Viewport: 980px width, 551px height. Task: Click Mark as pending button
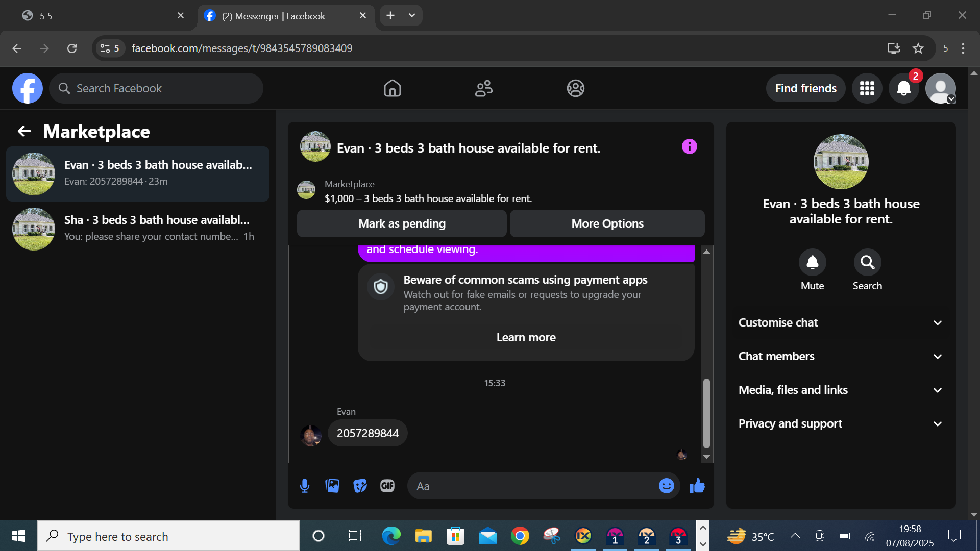click(402, 223)
